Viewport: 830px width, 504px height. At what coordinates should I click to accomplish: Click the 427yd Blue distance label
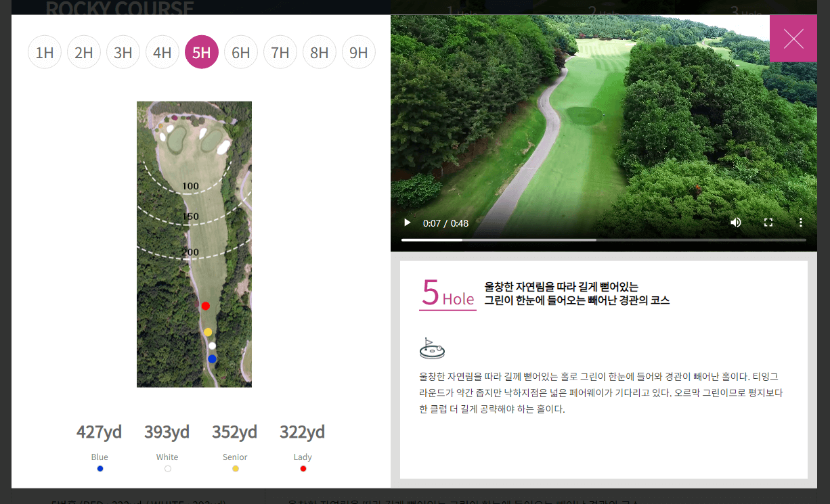[100, 432]
